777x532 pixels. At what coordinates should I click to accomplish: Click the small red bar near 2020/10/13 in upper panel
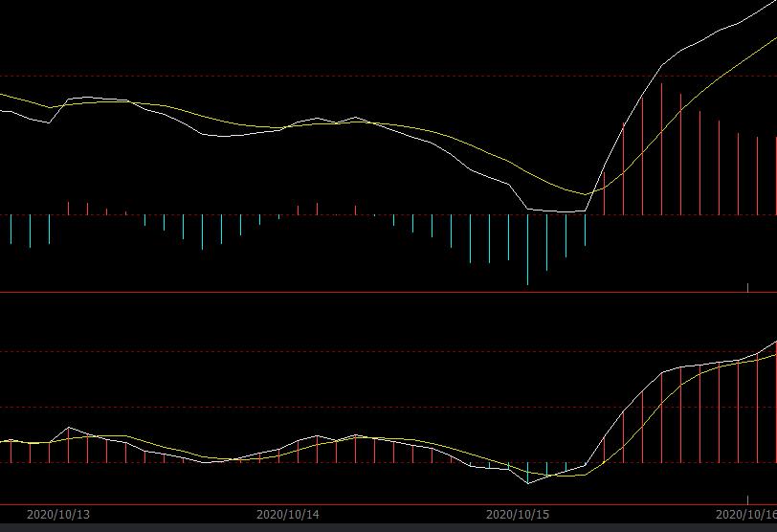68,208
